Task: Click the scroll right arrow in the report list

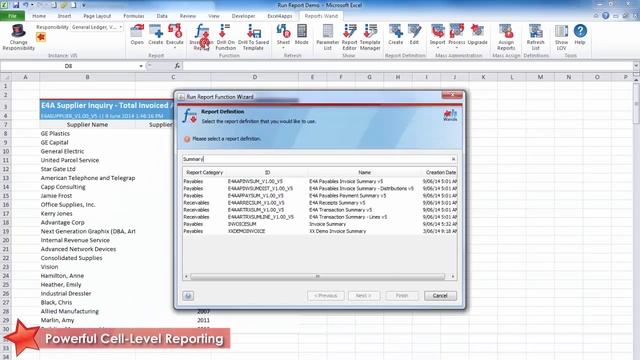Action: (x=453, y=276)
